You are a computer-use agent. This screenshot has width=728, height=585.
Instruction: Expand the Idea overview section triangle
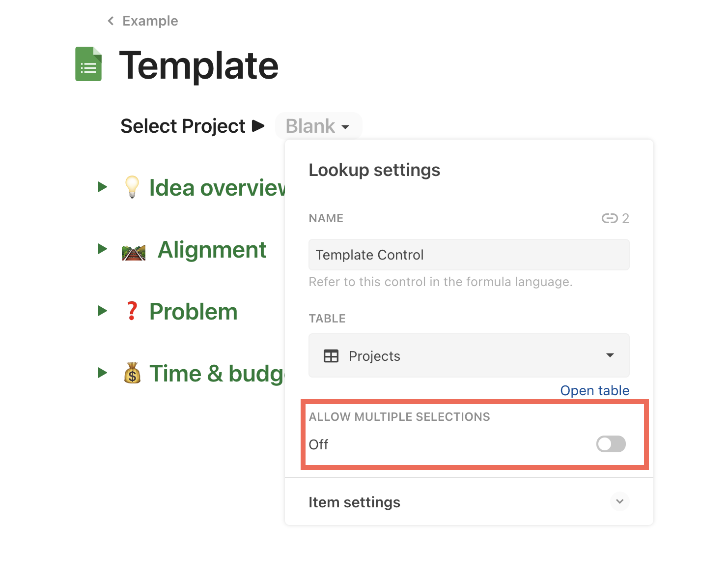point(102,187)
